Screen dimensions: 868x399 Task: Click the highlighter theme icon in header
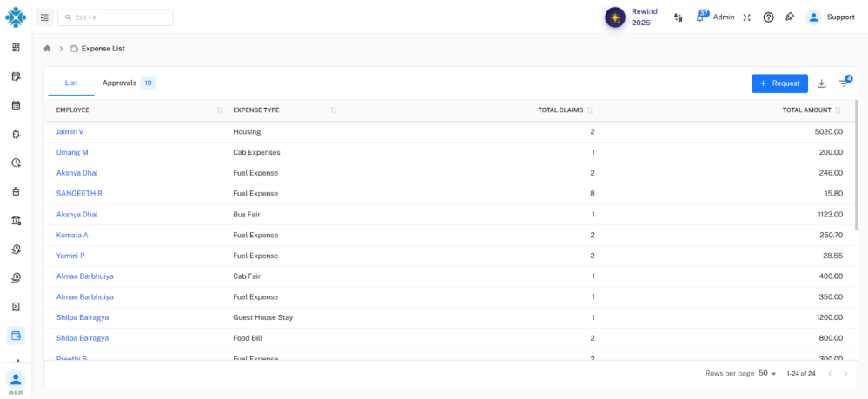coord(790,17)
